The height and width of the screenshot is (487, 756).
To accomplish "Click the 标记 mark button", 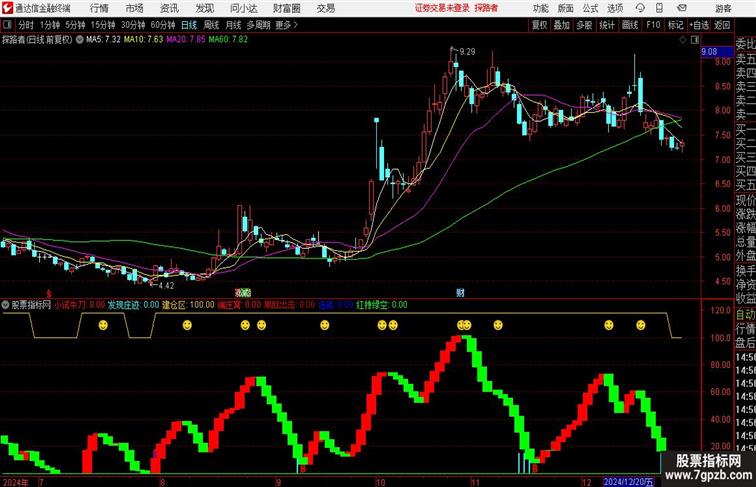I will point(675,25).
